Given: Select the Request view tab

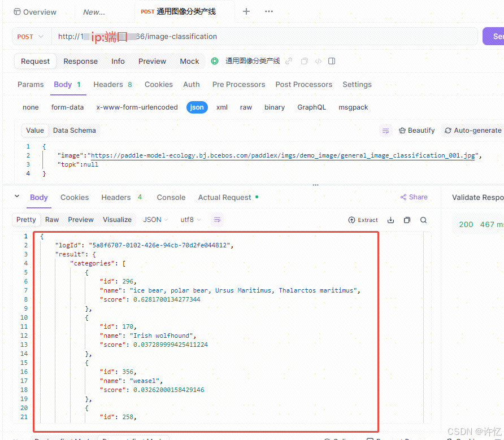Looking at the screenshot, I should point(35,61).
